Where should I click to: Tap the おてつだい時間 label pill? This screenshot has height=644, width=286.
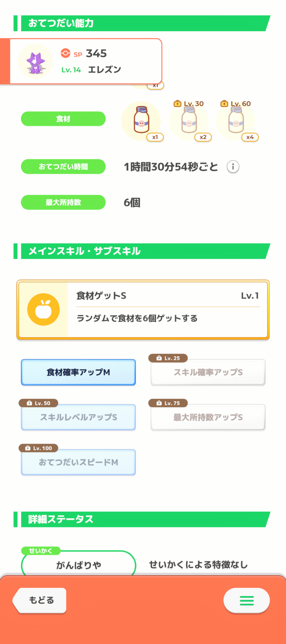coord(63,167)
